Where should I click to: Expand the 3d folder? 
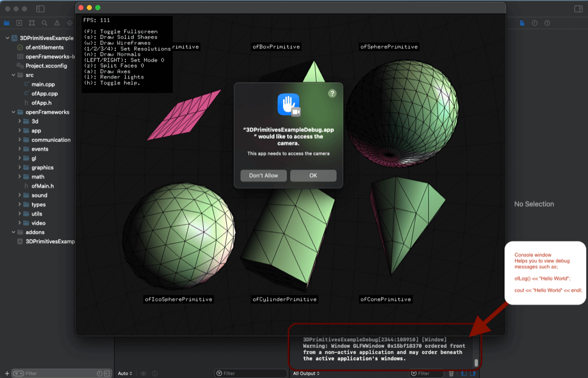[20, 121]
